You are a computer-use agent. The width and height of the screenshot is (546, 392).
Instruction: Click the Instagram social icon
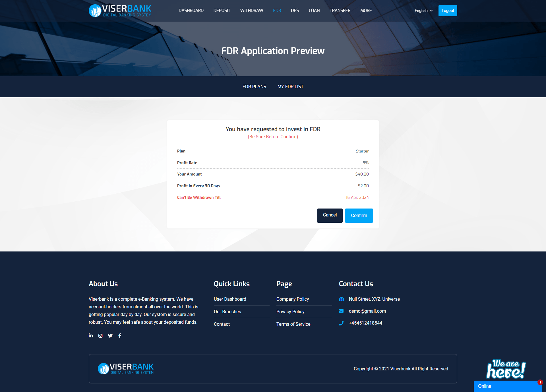tap(100, 336)
